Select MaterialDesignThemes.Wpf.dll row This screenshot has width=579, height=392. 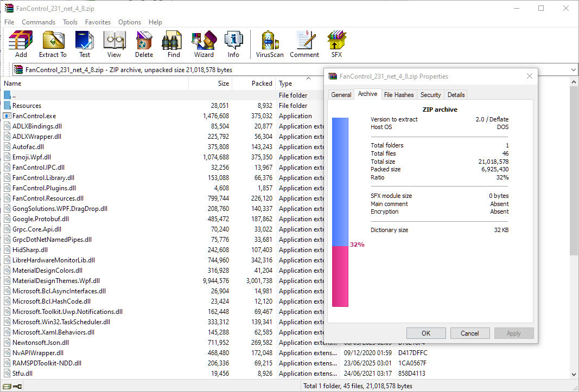[x=163, y=281]
